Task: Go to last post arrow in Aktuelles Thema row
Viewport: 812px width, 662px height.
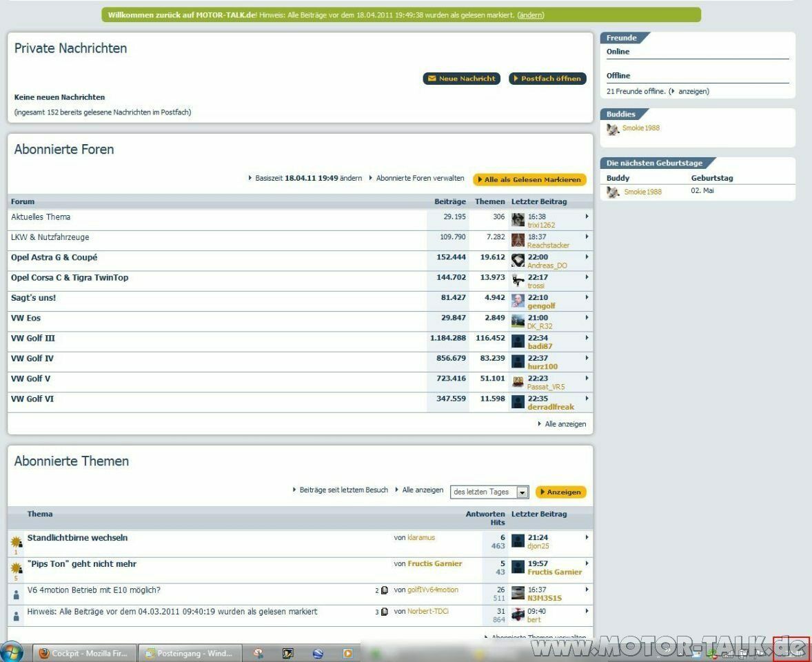Action: (x=587, y=217)
